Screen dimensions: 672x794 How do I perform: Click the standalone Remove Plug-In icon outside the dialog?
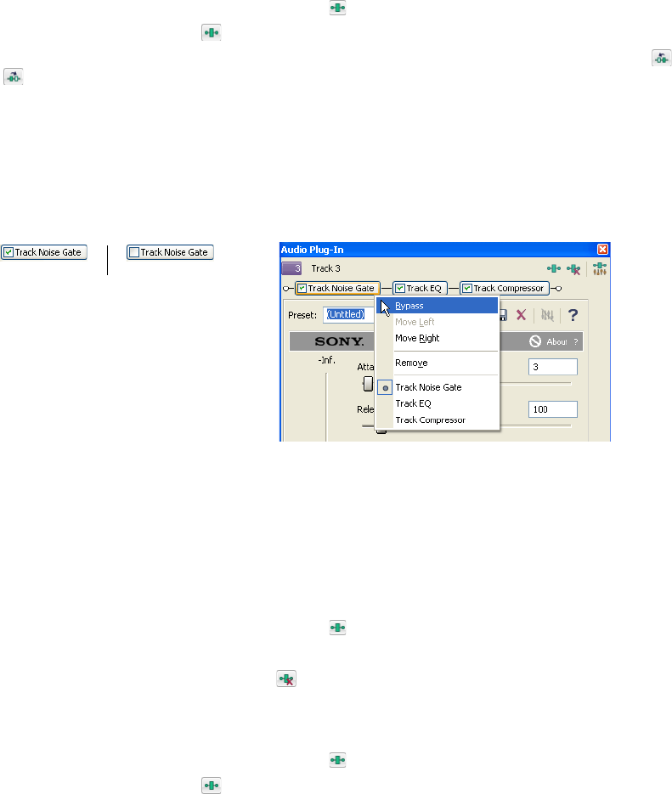tap(286, 679)
